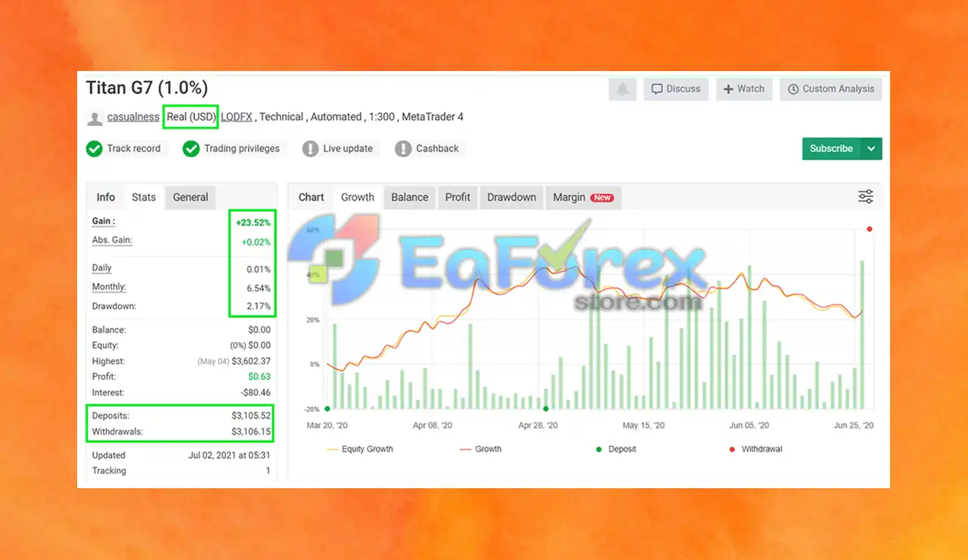Select the Drawdown chart tab
968x560 pixels.
pyautogui.click(x=511, y=197)
